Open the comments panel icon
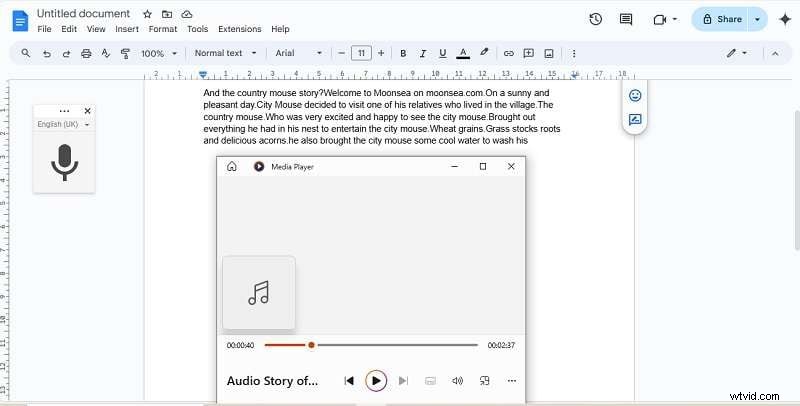Image resolution: width=800 pixels, height=406 pixels. tap(626, 19)
